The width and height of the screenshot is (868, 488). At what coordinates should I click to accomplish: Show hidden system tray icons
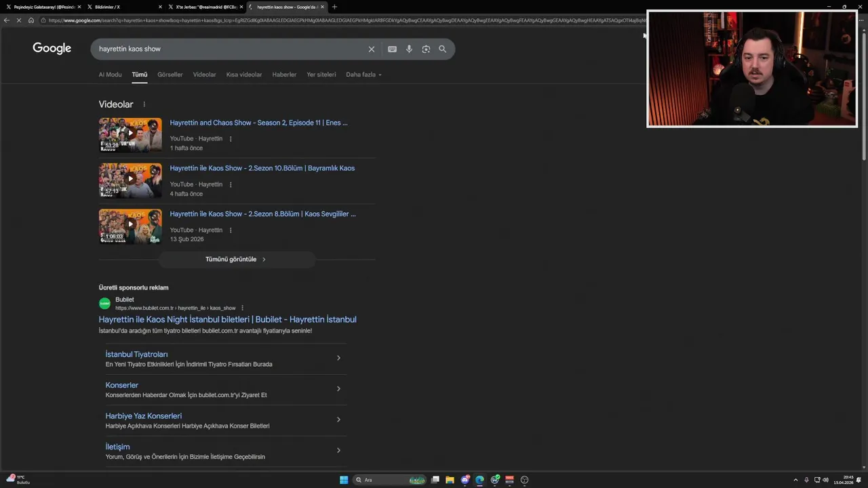796,480
